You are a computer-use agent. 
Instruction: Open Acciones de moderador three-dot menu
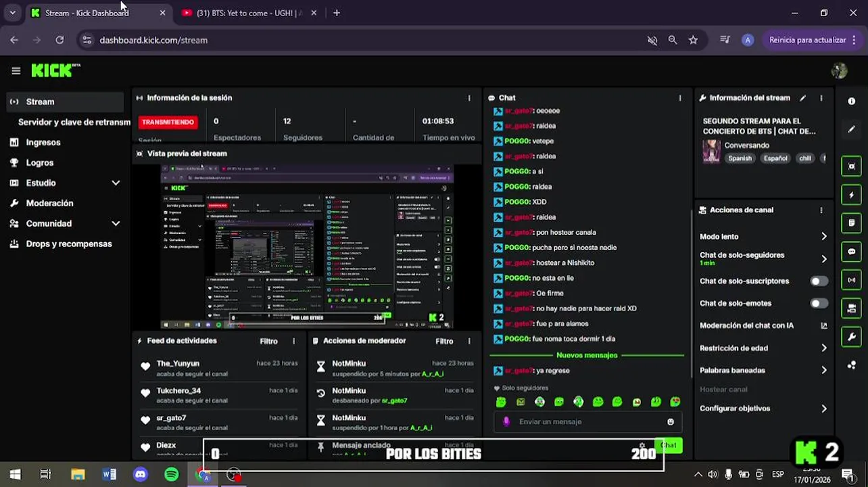[469, 341]
